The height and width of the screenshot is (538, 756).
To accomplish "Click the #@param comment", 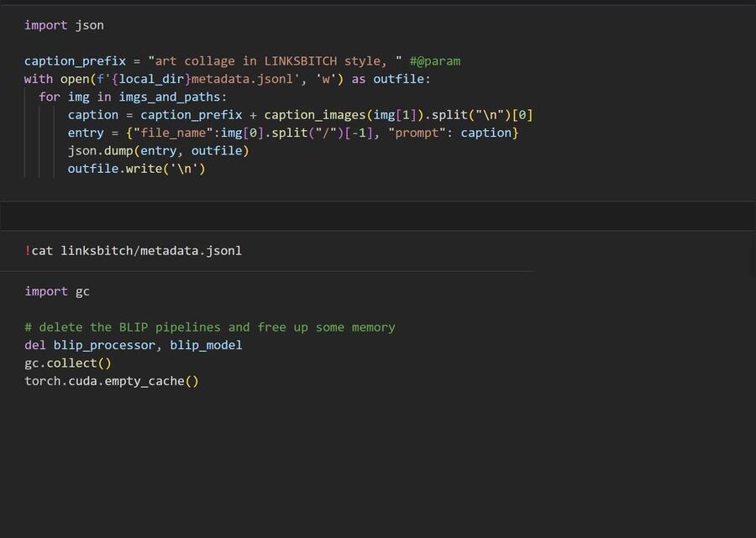I will point(435,61).
